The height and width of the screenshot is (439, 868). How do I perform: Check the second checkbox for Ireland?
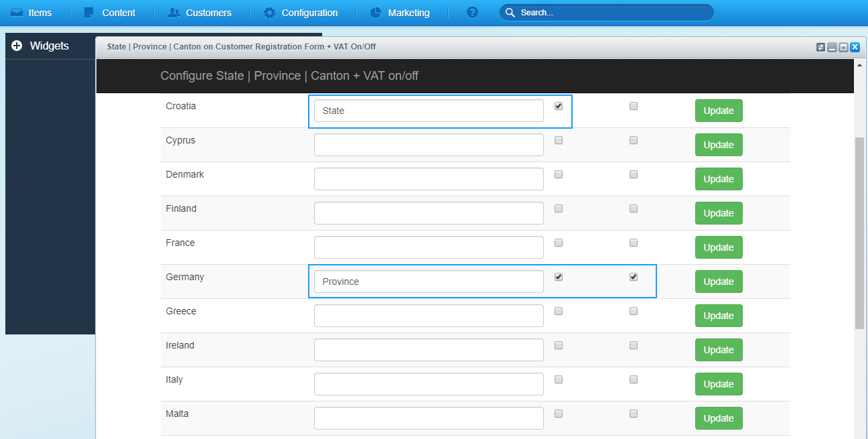(x=634, y=345)
